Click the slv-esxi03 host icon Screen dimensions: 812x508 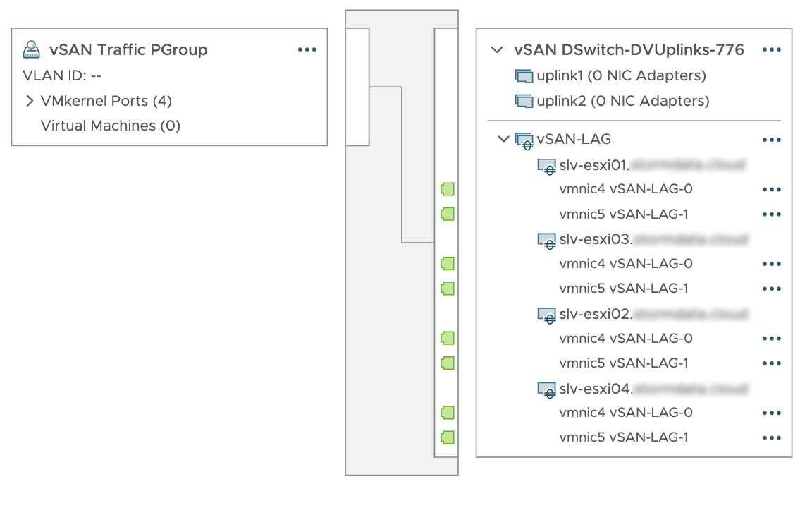point(546,241)
